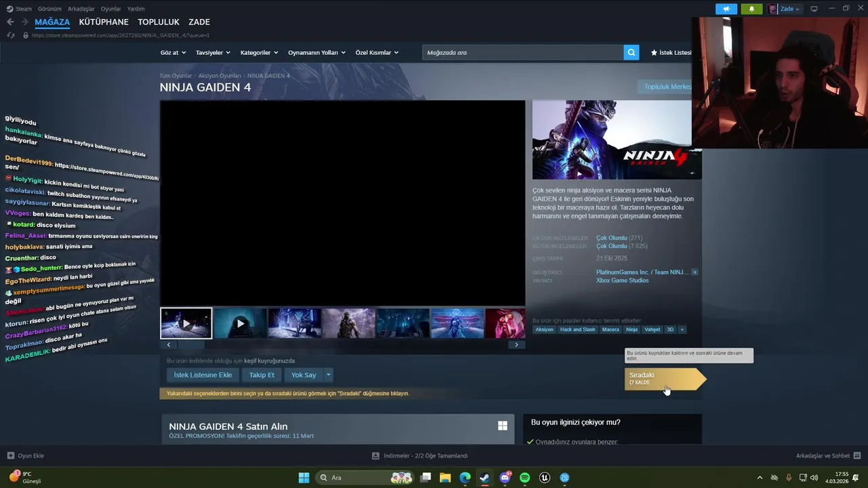
Task: Expand the Göz at dropdown
Action: 172,52
